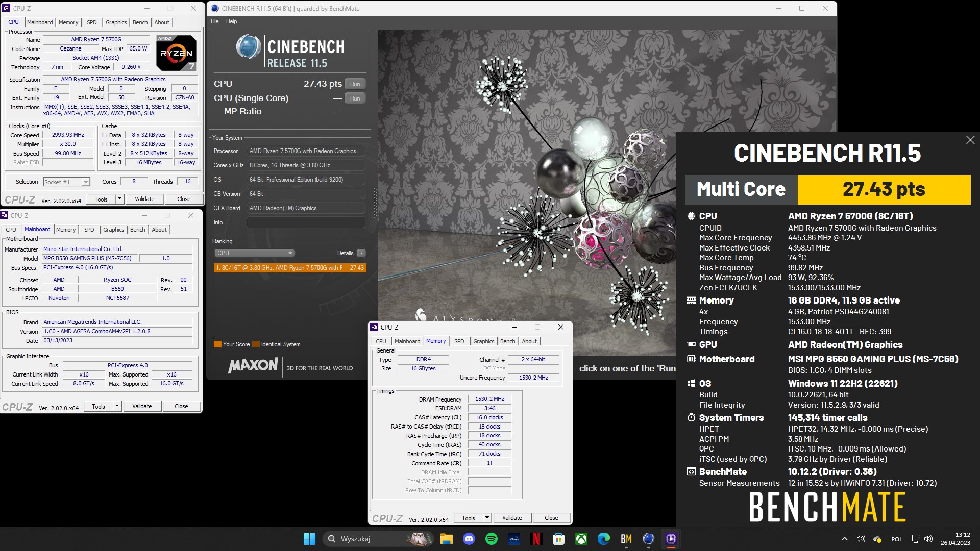
Task: Open the Bench tab in top CPU-Z window
Action: (x=140, y=22)
